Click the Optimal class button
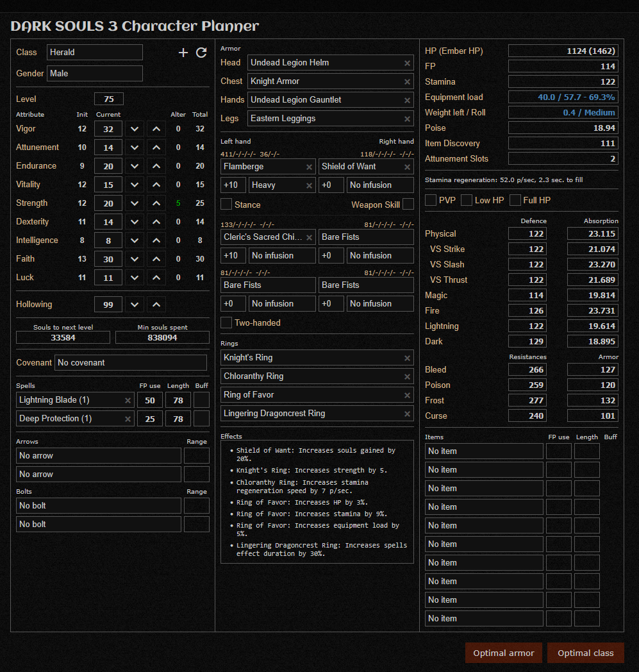The image size is (639, 672). pos(585,653)
